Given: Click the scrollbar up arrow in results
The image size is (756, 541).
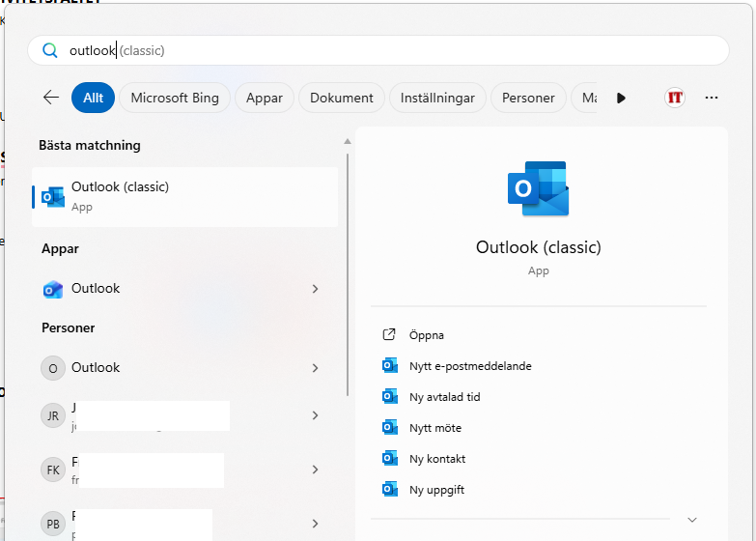Looking at the screenshot, I should pyautogui.click(x=348, y=141).
